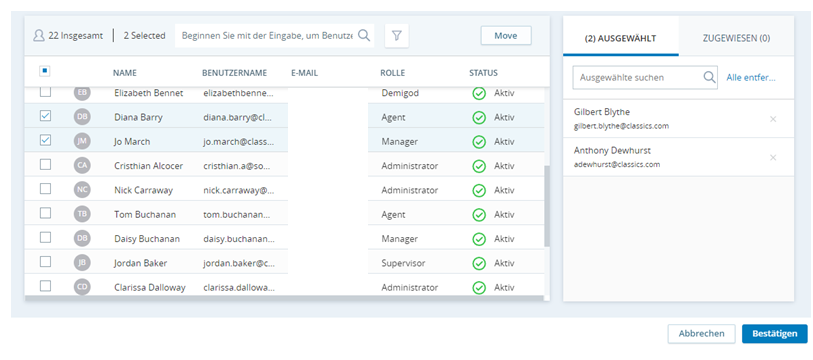The width and height of the screenshot is (813, 360).
Task: Click Aktiv status check icon for Elizabeth Bennet
Action: click(x=479, y=93)
